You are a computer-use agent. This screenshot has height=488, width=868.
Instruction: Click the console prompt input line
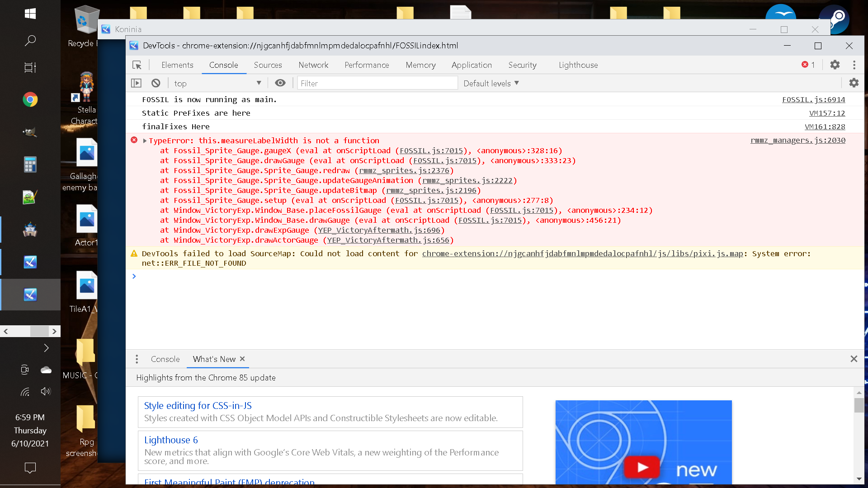click(495, 276)
